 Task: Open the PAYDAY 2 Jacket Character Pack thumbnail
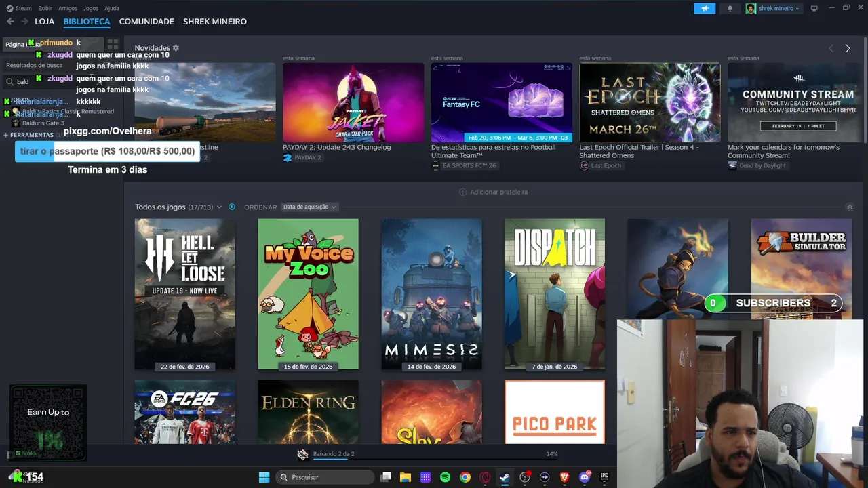point(353,102)
